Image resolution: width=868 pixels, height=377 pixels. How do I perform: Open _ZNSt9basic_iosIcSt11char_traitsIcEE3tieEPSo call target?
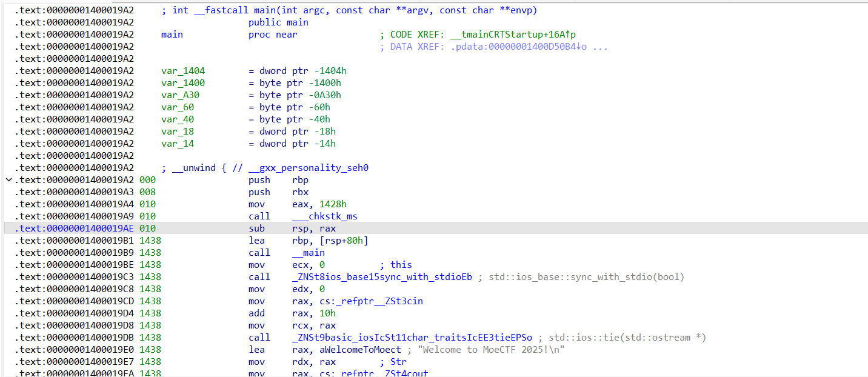point(412,338)
